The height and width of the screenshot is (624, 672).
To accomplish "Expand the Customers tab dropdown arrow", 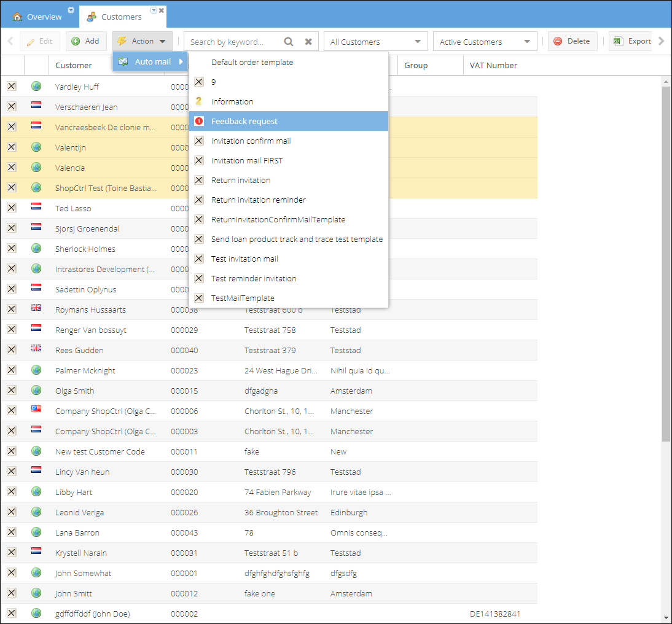I will [x=154, y=10].
